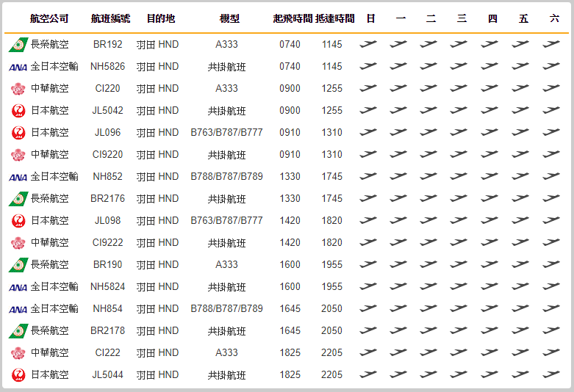
Task: Click the Friday (五) plane icon for NH852
Action: click(x=520, y=176)
